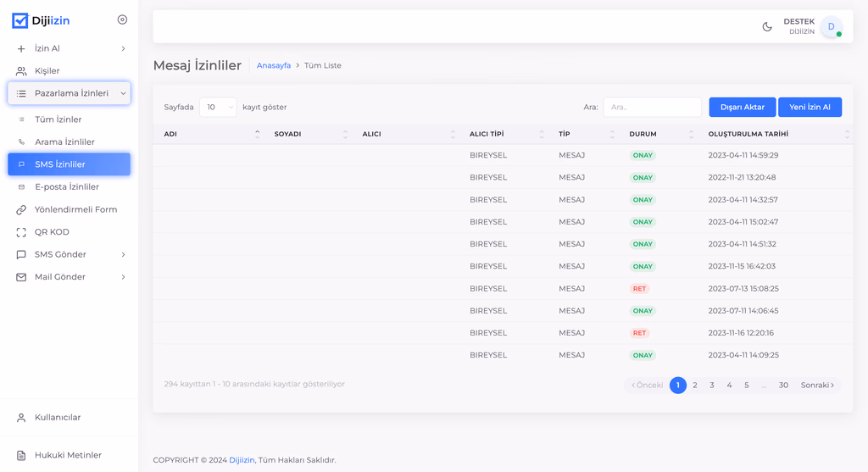Open Hukuki Metinler document icon
Viewport: 868px width, 472px height.
(x=21, y=455)
